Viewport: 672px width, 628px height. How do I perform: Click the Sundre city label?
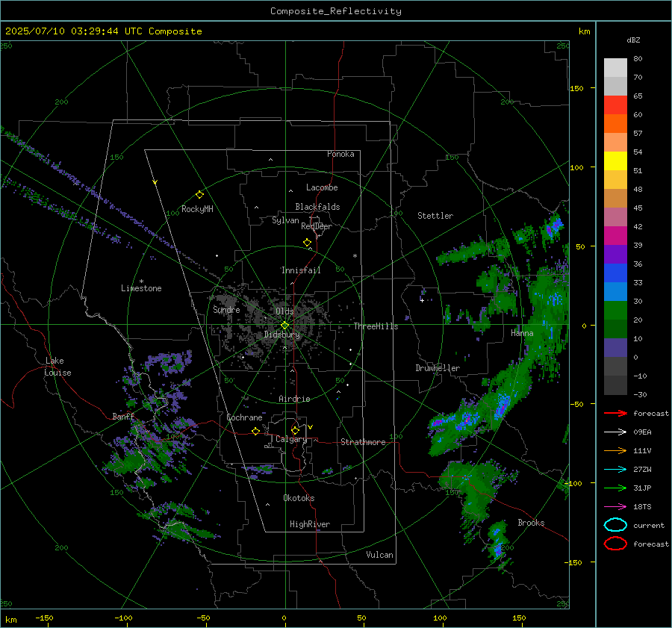point(226,309)
